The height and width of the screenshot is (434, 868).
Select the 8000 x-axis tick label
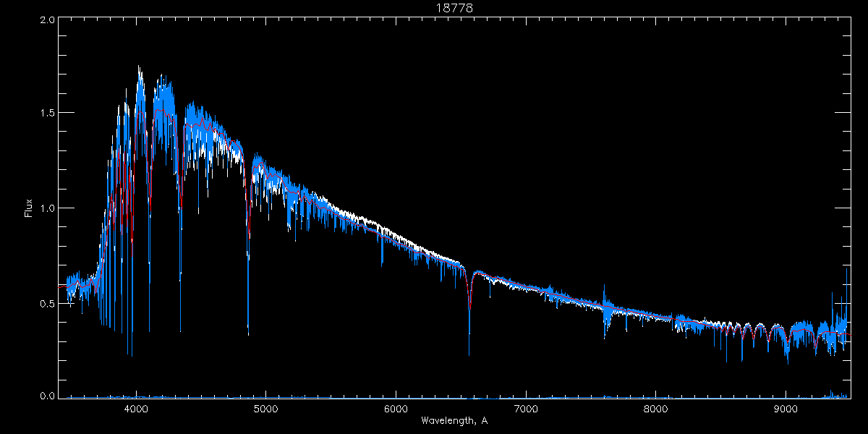pyautogui.click(x=656, y=408)
